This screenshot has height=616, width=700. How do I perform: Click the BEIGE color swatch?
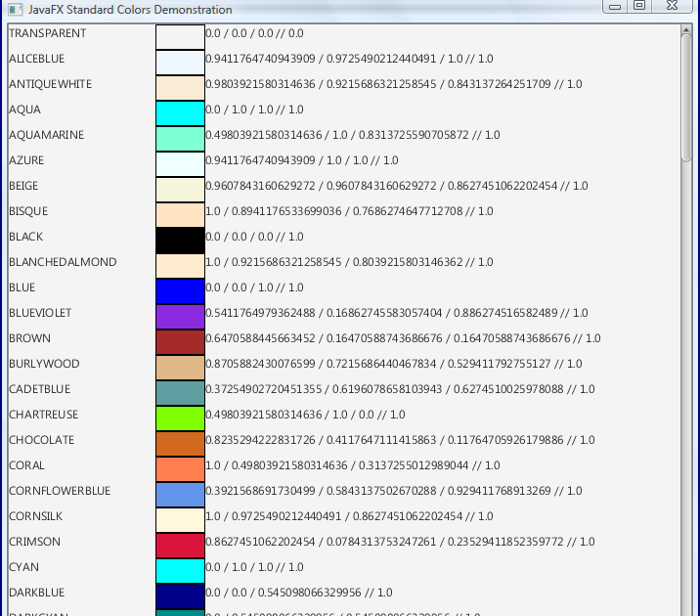180,190
